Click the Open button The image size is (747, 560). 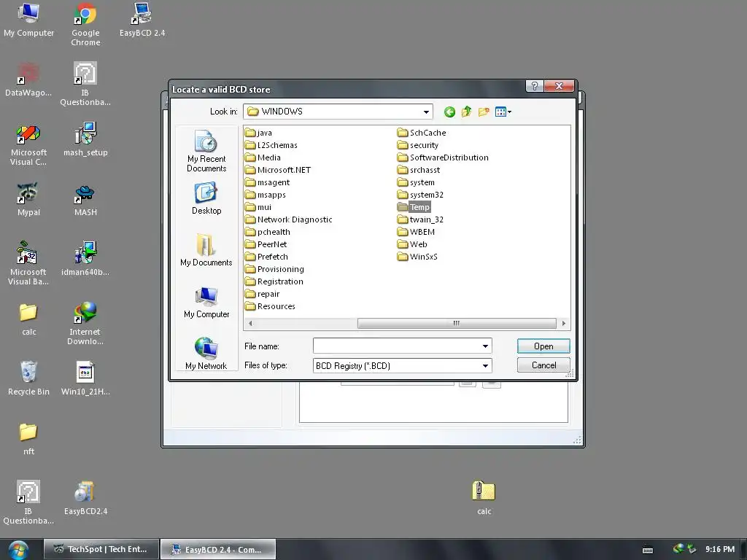coord(543,346)
